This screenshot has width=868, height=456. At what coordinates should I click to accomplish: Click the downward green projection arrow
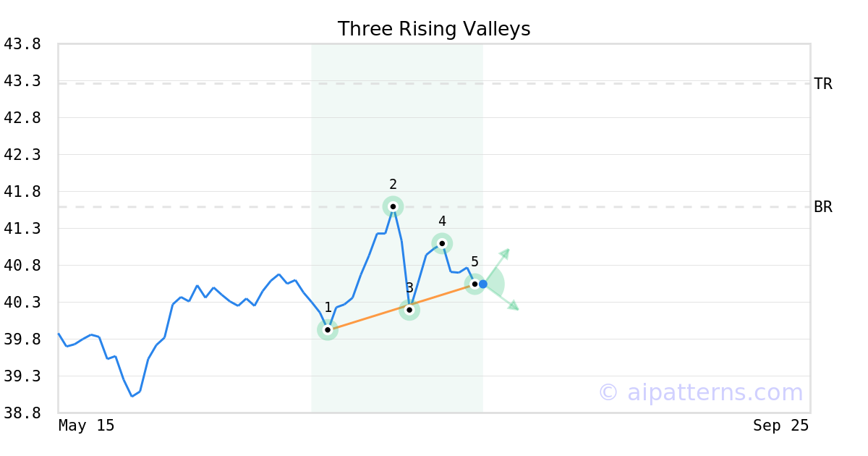pyautogui.click(x=513, y=306)
